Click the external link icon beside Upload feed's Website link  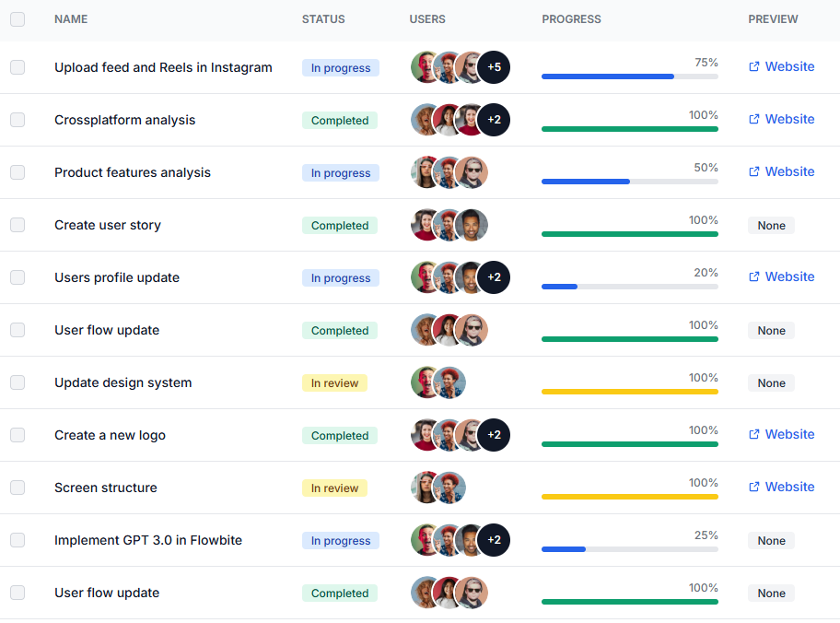tap(754, 66)
